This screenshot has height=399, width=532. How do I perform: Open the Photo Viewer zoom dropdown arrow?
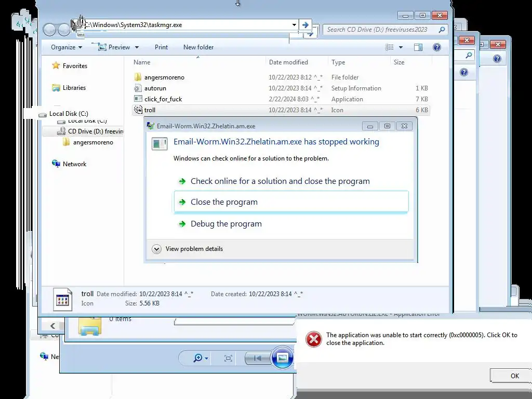click(206, 358)
